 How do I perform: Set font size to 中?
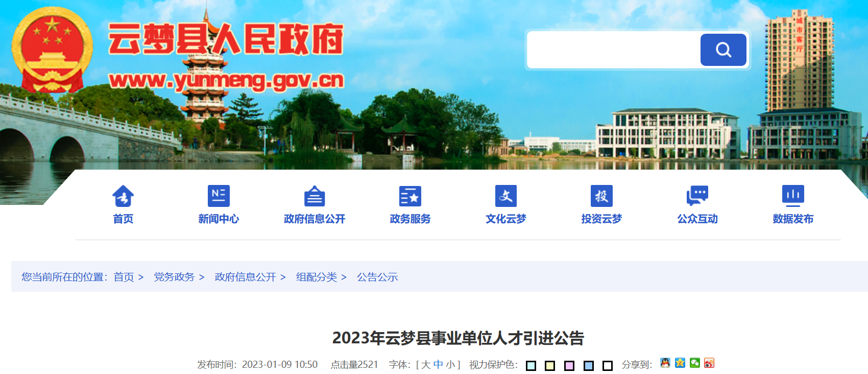point(438,365)
